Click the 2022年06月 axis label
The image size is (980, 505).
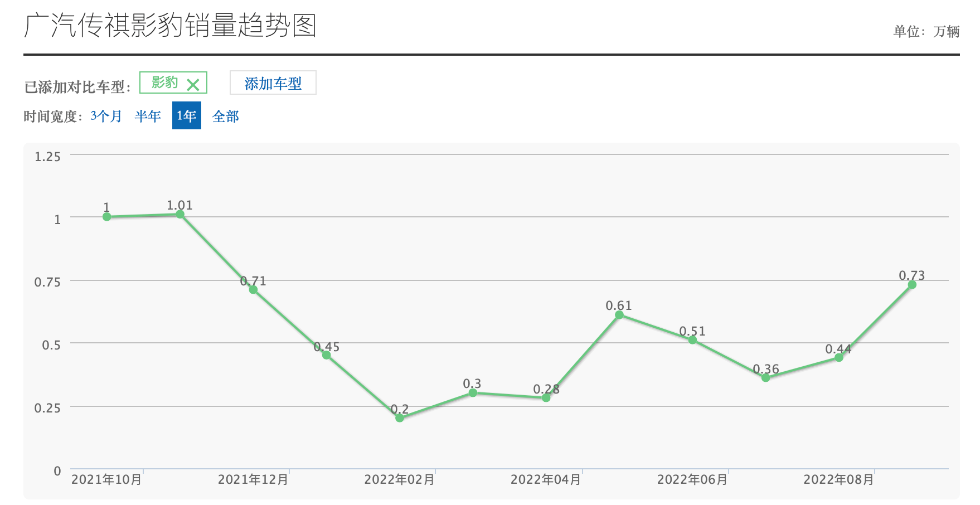(692, 479)
